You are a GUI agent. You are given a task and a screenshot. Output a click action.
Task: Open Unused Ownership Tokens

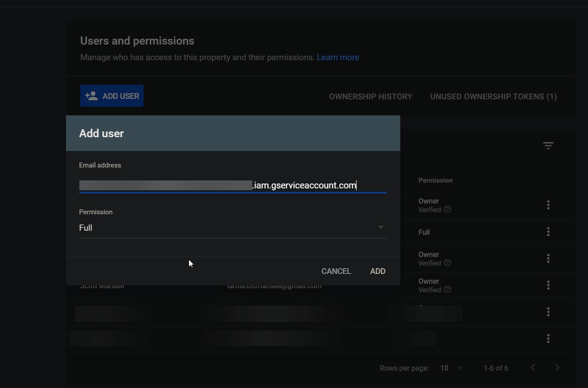(x=493, y=96)
